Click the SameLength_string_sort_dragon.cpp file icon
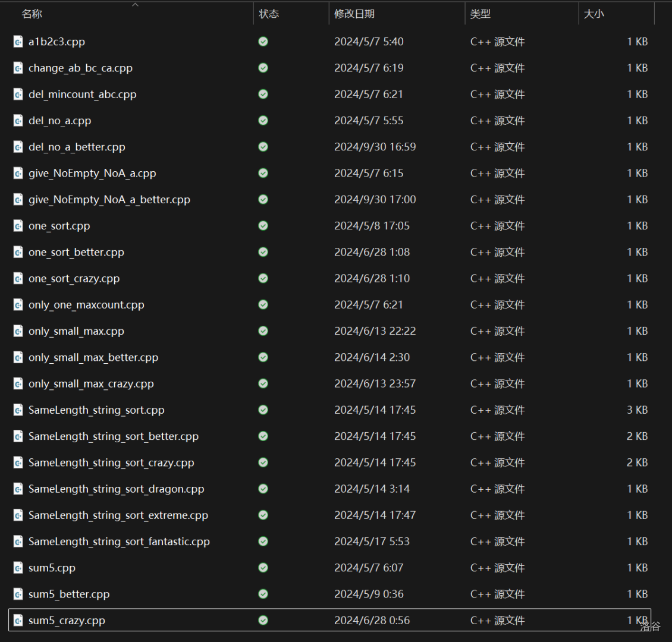The image size is (672, 642). click(18, 489)
